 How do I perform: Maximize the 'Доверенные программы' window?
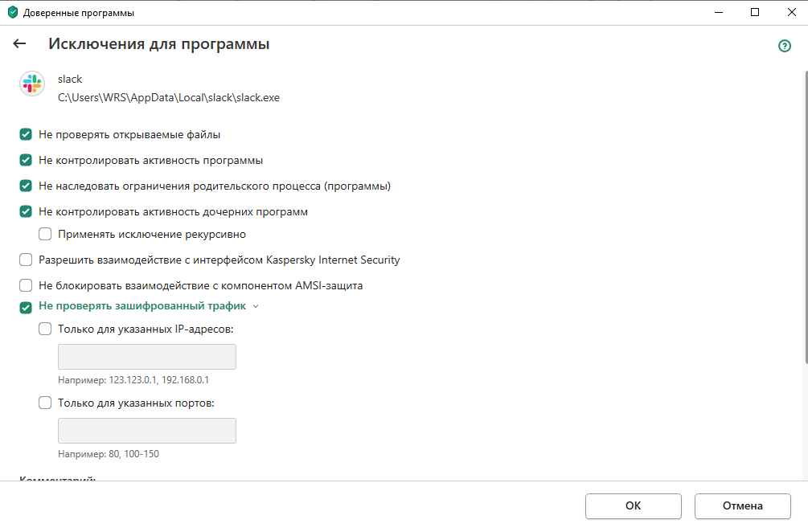(x=755, y=12)
